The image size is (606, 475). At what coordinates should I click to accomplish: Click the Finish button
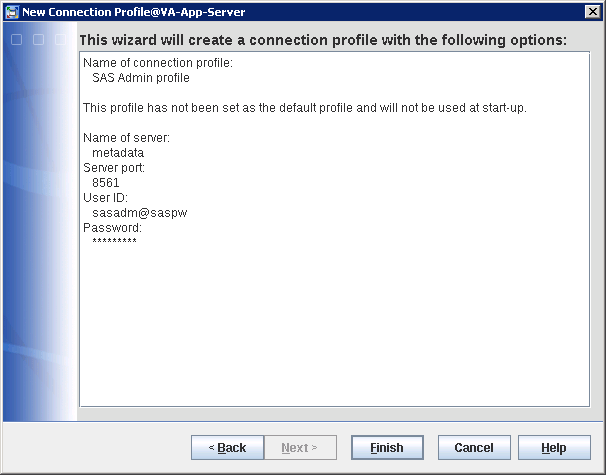click(x=387, y=448)
